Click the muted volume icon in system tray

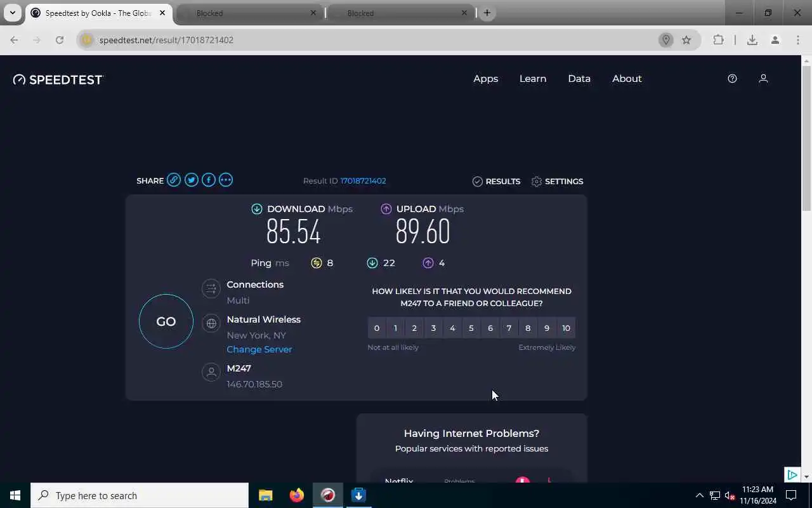point(730,495)
